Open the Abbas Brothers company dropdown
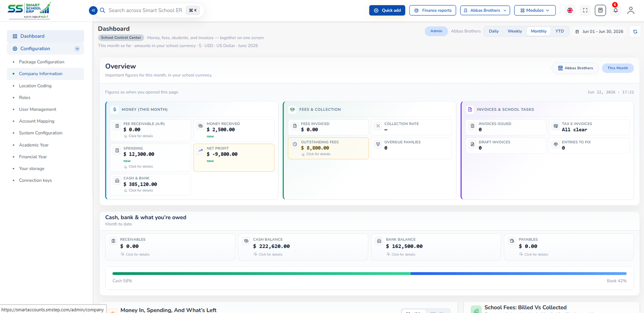 click(485, 10)
